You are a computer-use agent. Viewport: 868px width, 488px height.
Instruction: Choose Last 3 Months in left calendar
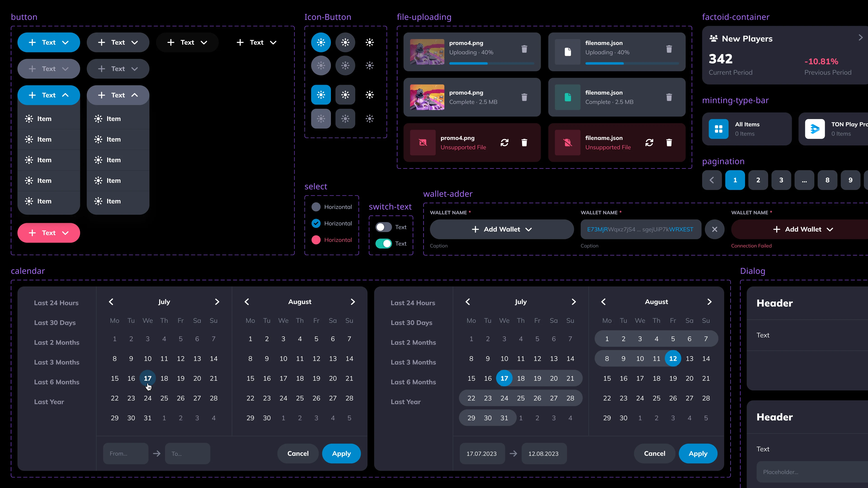(57, 362)
